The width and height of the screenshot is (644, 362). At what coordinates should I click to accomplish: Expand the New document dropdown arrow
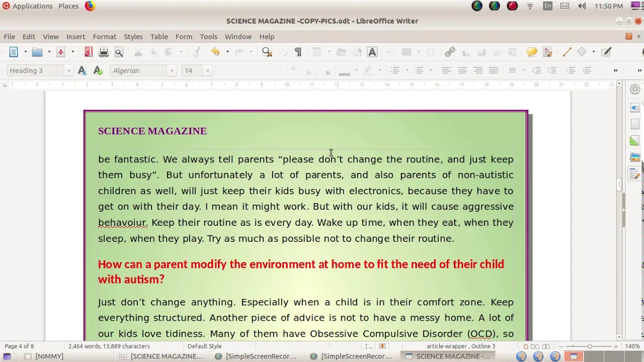[25, 52]
